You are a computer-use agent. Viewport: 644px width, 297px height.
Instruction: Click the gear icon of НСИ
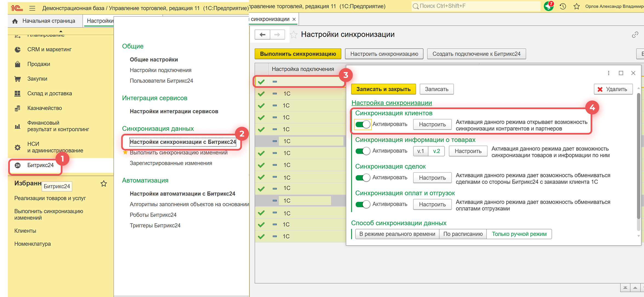pyautogui.click(x=18, y=147)
